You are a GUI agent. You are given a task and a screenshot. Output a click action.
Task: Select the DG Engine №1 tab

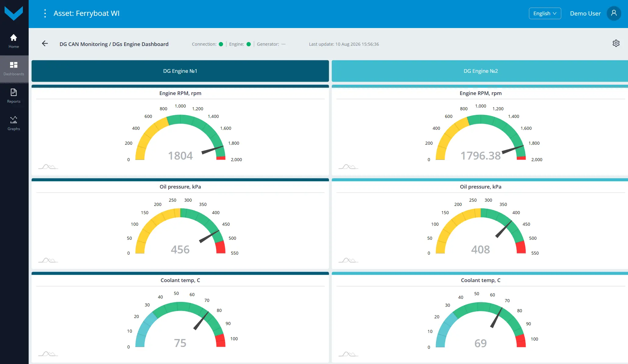pos(180,71)
